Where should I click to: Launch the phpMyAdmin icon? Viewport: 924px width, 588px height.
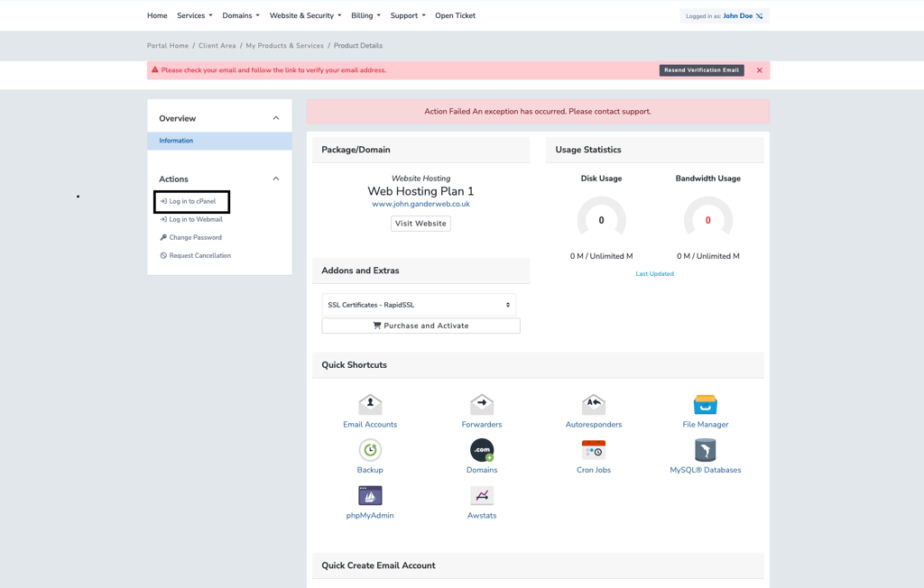(x=370, y=495)
